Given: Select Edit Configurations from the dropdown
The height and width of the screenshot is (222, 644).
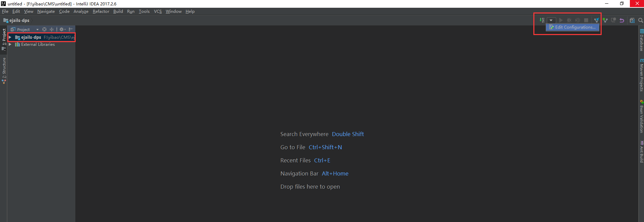Looking at the screenshot, I should (572, 27).
